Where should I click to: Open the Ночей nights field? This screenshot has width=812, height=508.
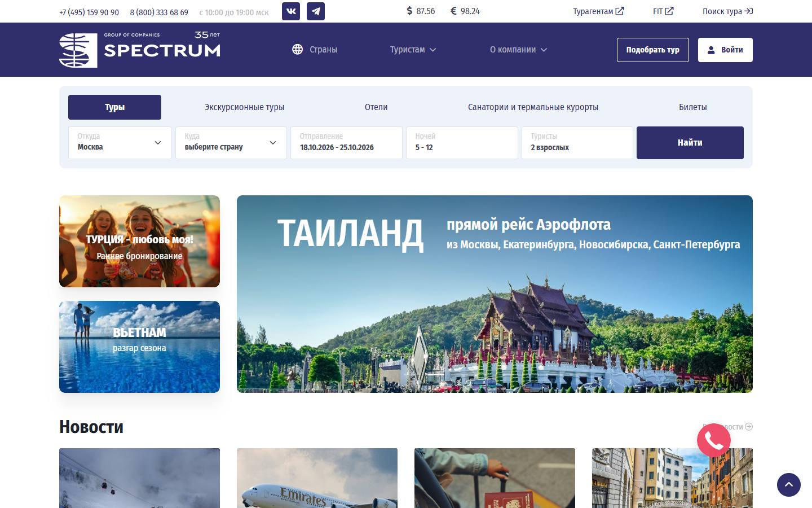(462, 143)
